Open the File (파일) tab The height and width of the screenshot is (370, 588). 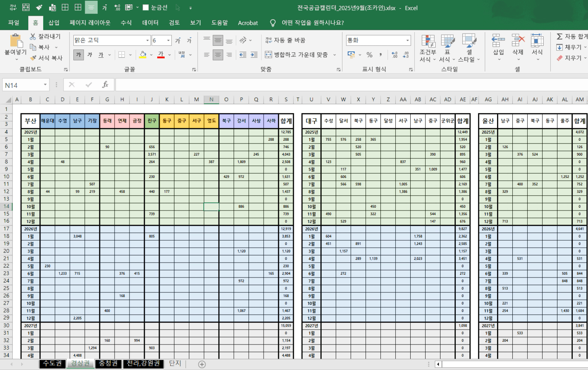coord(14,23)
